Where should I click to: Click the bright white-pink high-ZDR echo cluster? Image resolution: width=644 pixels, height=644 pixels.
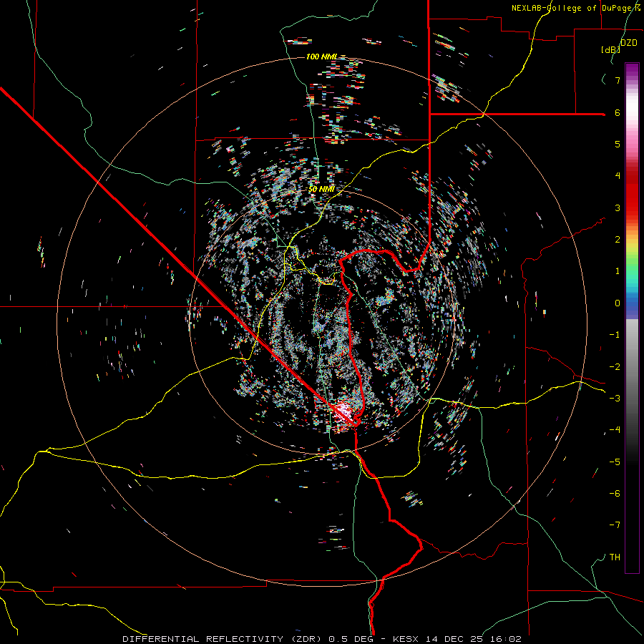click(x=344, y=412)
